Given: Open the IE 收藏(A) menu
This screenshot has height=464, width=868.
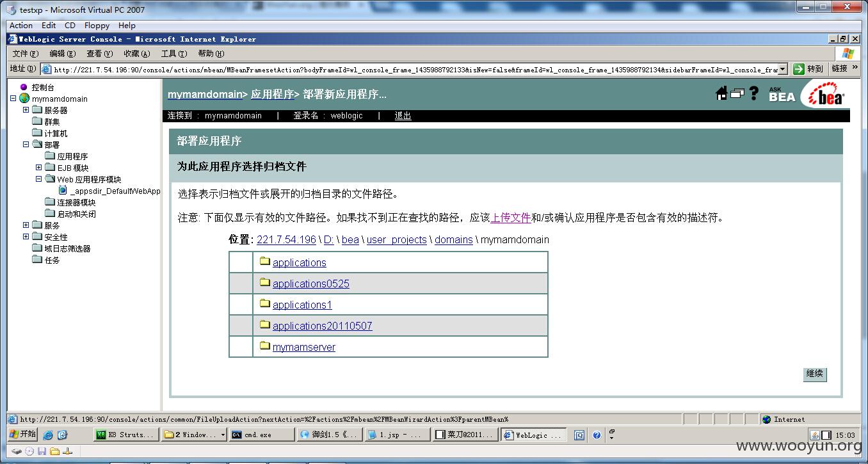Looking at the screenshot, I should click(x=137, y=54).
